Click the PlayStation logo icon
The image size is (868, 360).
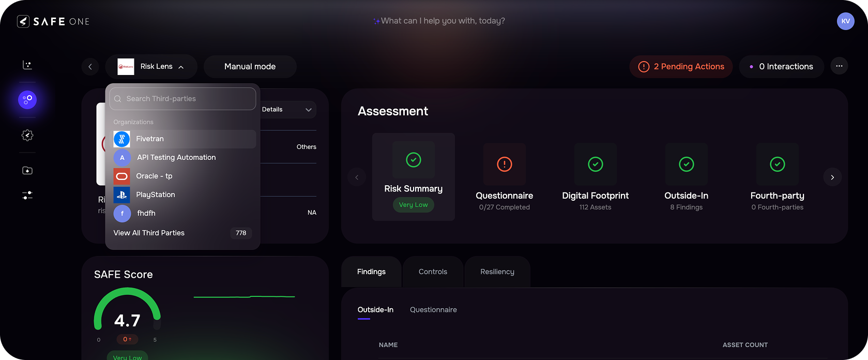click(x=122, y=195)
